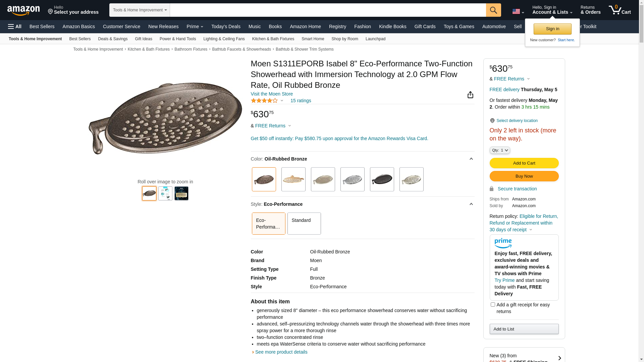
Task: Click the country flag selector
Action: (518, 11)
